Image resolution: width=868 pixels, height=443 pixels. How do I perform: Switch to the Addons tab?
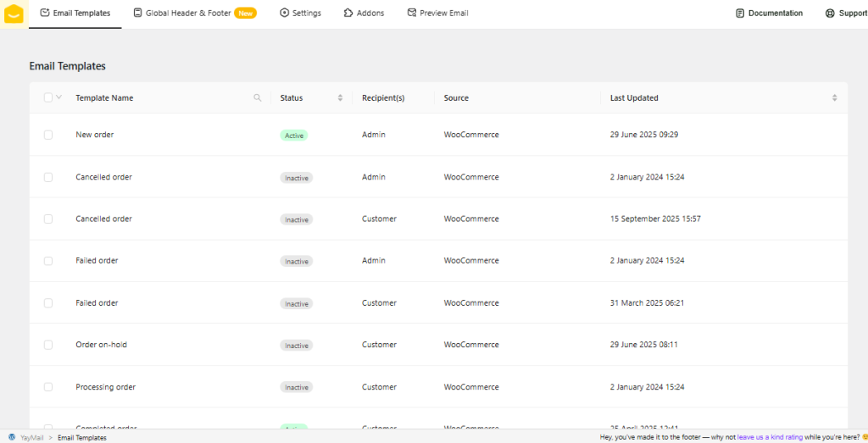coord(364,14)
